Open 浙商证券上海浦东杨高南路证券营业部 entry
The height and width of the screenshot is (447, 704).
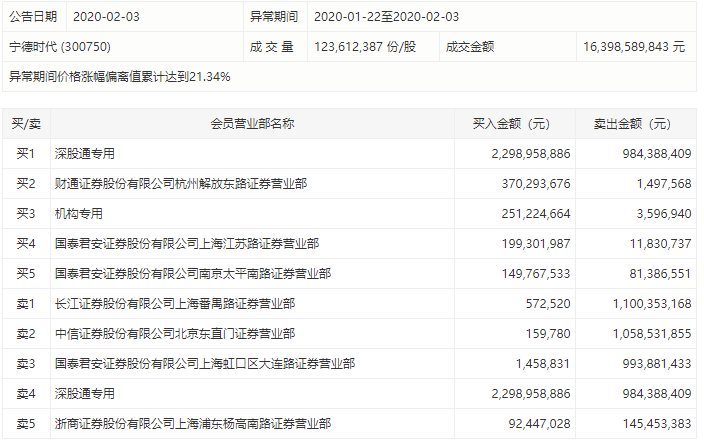tap(193, 424)
